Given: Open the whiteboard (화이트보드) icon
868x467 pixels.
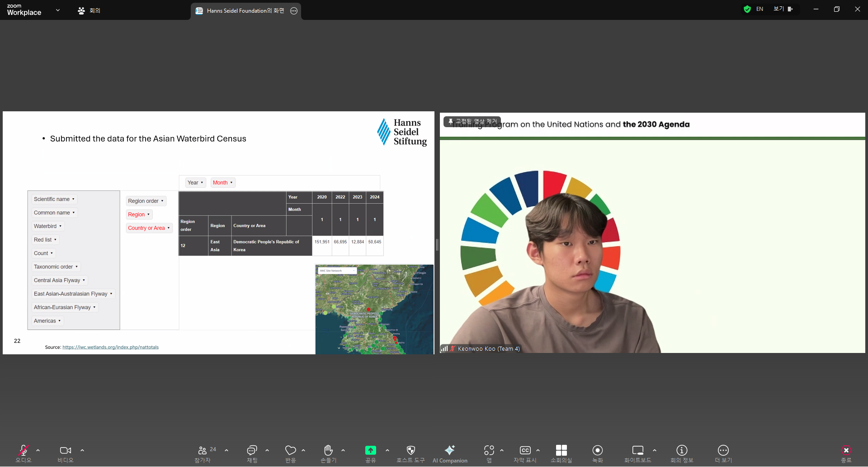Looking at the screenshot, I should coord(637,450).
